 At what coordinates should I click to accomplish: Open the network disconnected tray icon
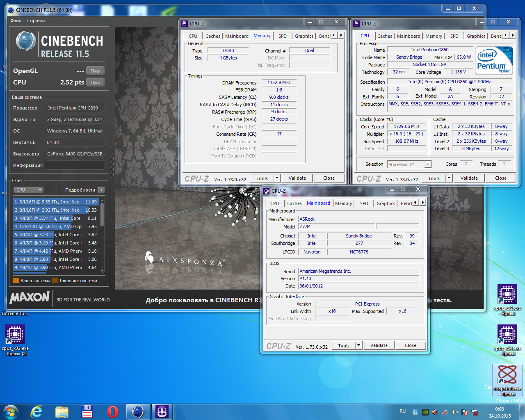point(475,412)
